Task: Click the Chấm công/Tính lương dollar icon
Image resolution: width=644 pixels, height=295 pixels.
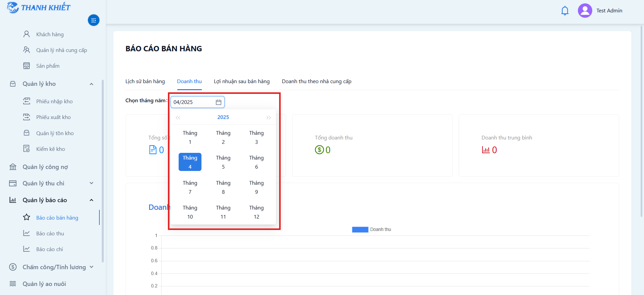Action: pyautogui.click(x=13, y=267)
